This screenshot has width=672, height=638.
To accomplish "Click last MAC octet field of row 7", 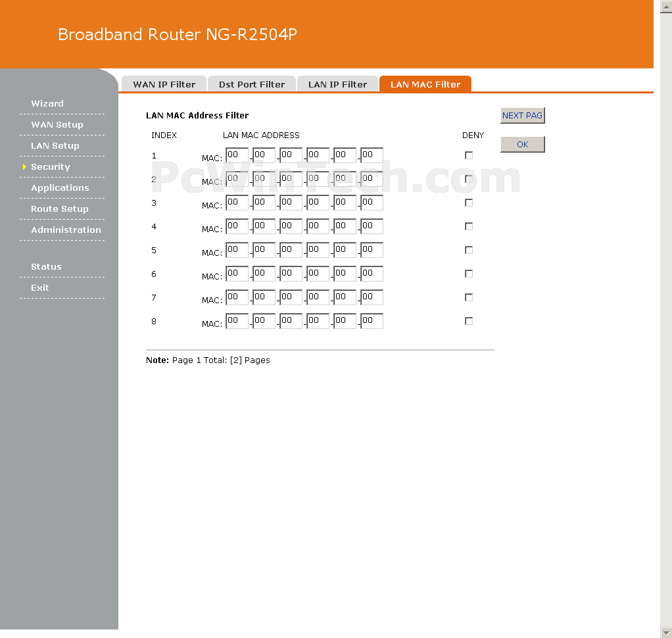I will (x=372, y=297).
